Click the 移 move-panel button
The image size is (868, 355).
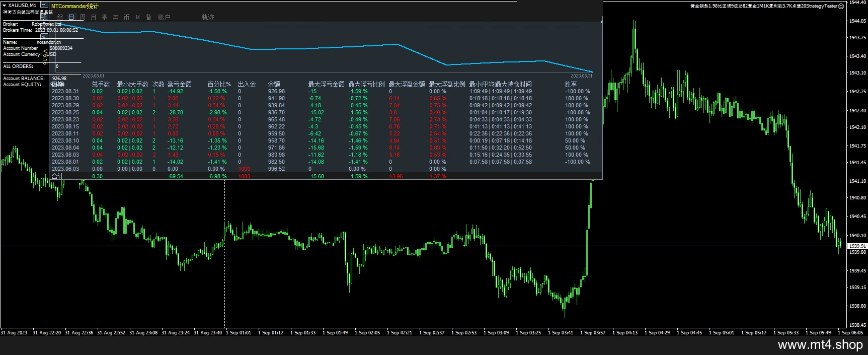point(44,17)
